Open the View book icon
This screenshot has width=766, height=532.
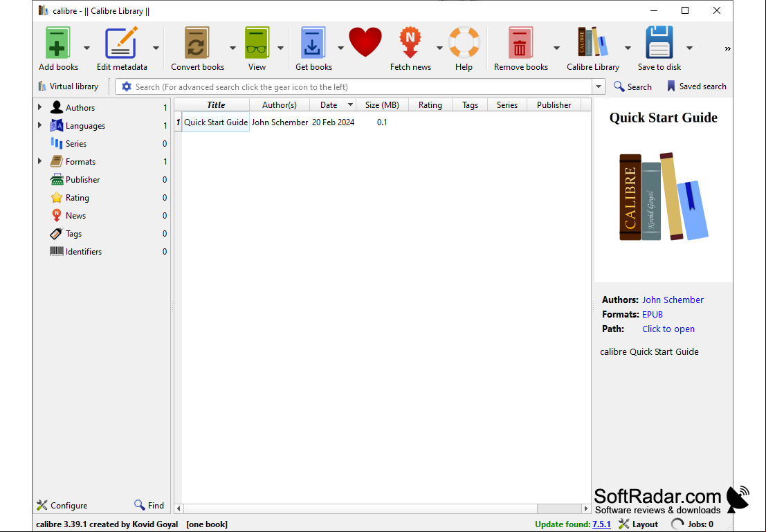[257, 43]
